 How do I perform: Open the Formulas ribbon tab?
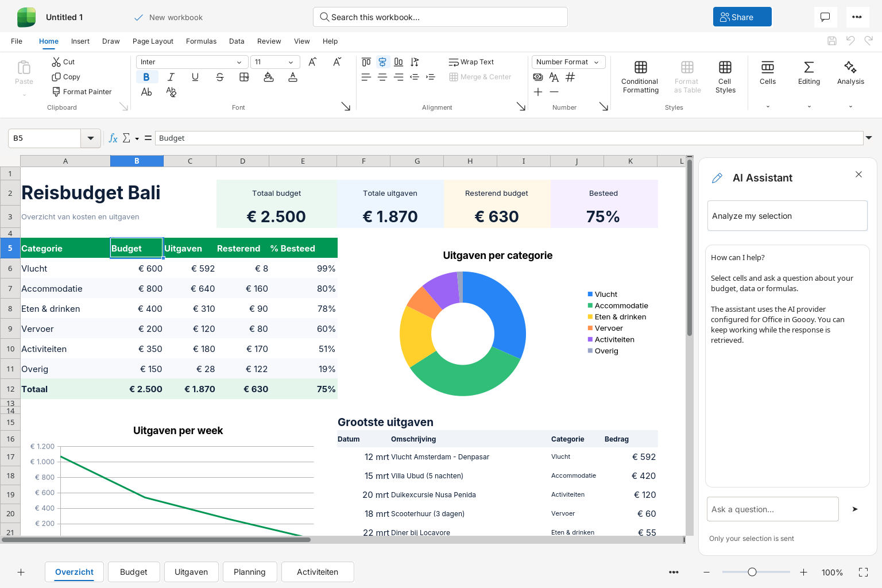coord(201,41)
